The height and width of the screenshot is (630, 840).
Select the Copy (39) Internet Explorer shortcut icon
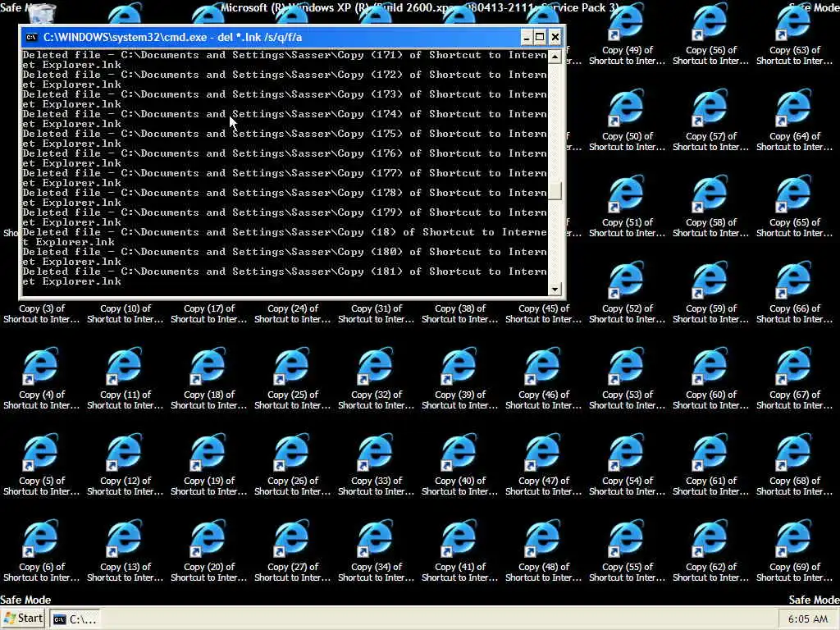click(459, 367)
